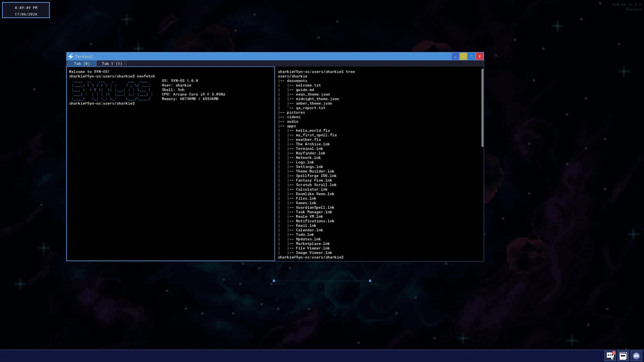
Task: Click 'Calendar.lnk' entry
Action: click(x=309, y=230)
